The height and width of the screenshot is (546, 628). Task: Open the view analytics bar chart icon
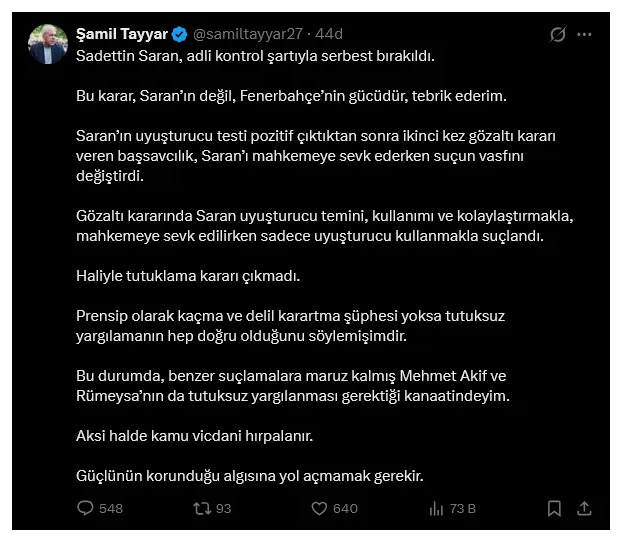coord(436,508)
